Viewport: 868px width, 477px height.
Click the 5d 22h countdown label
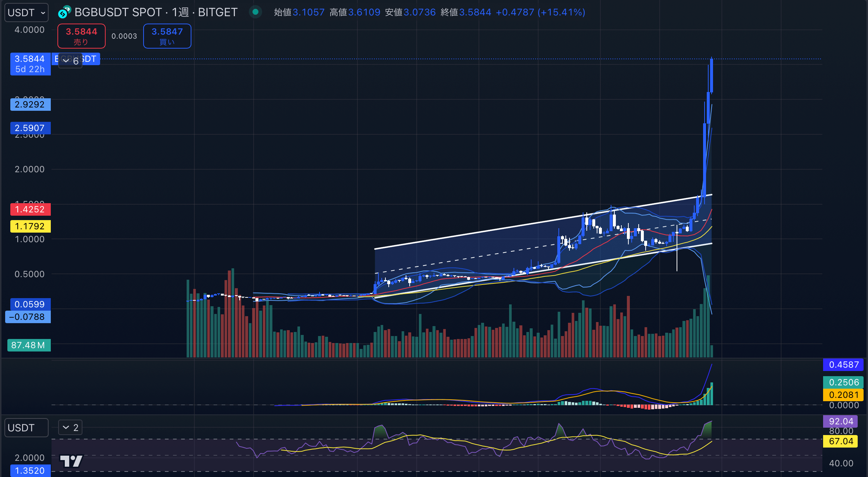click(x=30, y=70)
